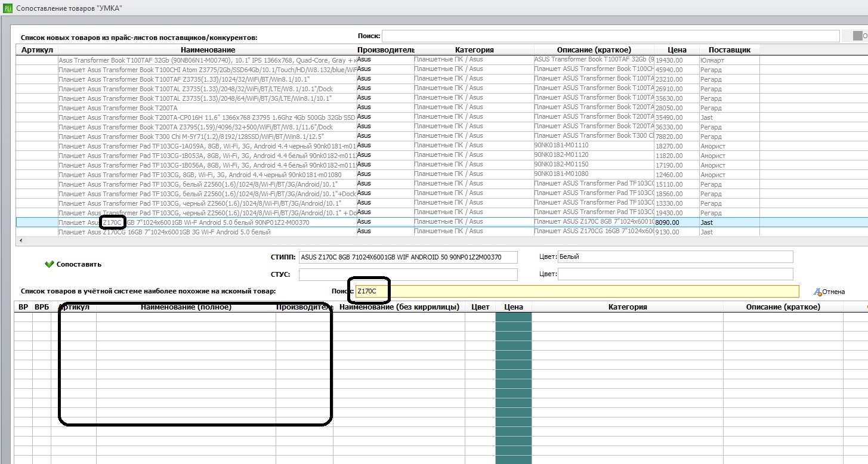Click the Сопоставить button label
The image size is (868, 464).
(x=79, y=264)
